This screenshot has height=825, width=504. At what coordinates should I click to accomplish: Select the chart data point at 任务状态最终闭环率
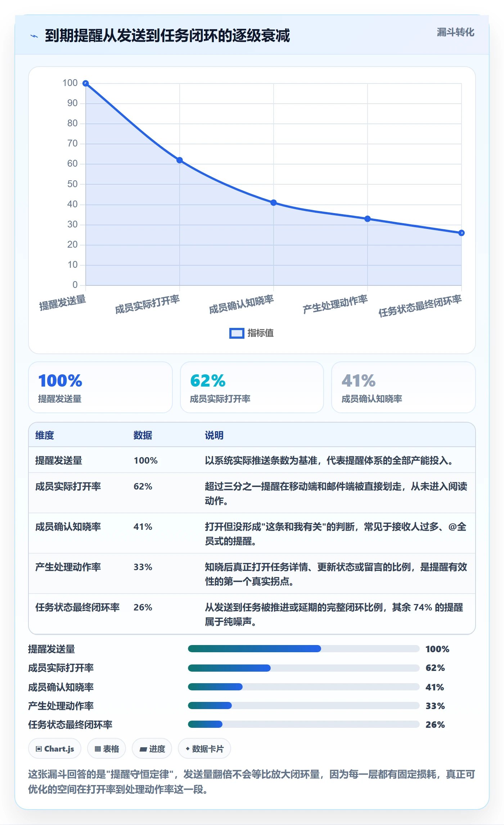462,233
